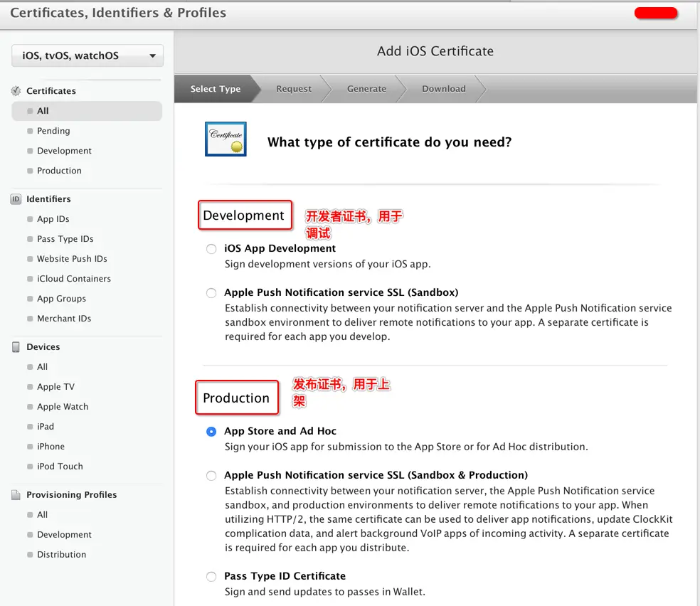The image size is (700, 606).
Task: Click 'Sign and send updates to passes in Wallet.'
Action: [325, 592]
